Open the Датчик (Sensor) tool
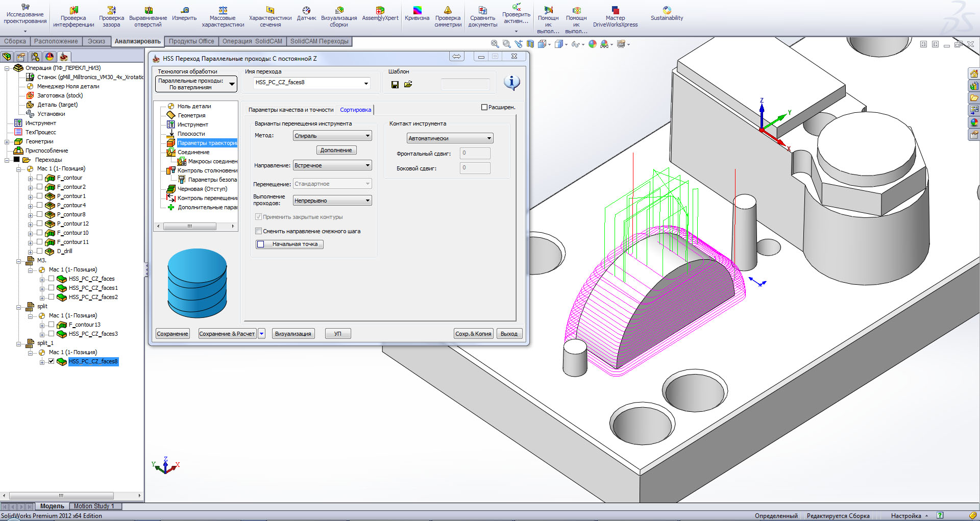The height and width of the screenshot is (521, 980). click(306, 14)
